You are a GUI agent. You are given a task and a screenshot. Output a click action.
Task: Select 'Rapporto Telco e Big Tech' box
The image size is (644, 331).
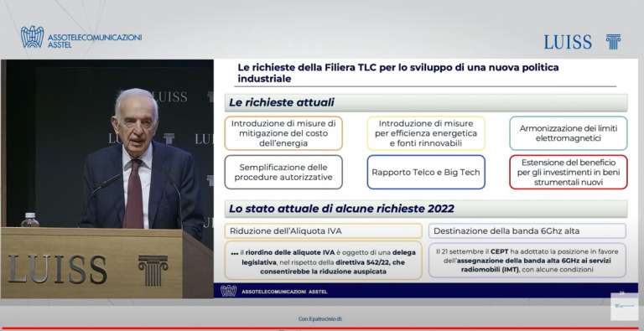pos(426,172)
